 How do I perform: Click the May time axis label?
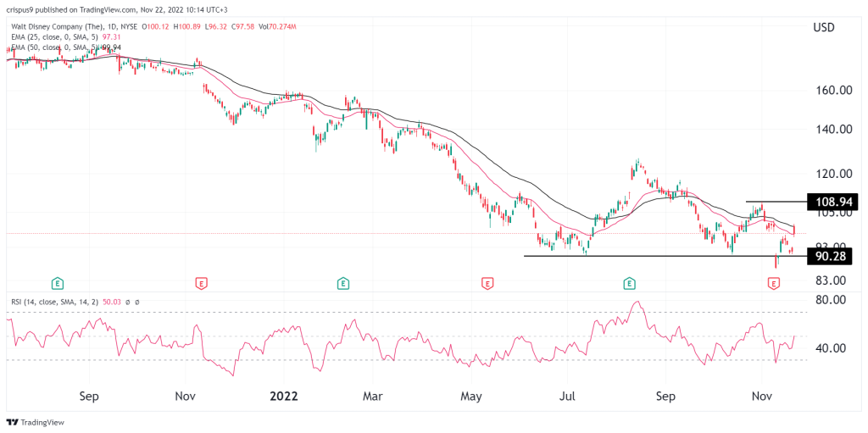coord(470,397)
